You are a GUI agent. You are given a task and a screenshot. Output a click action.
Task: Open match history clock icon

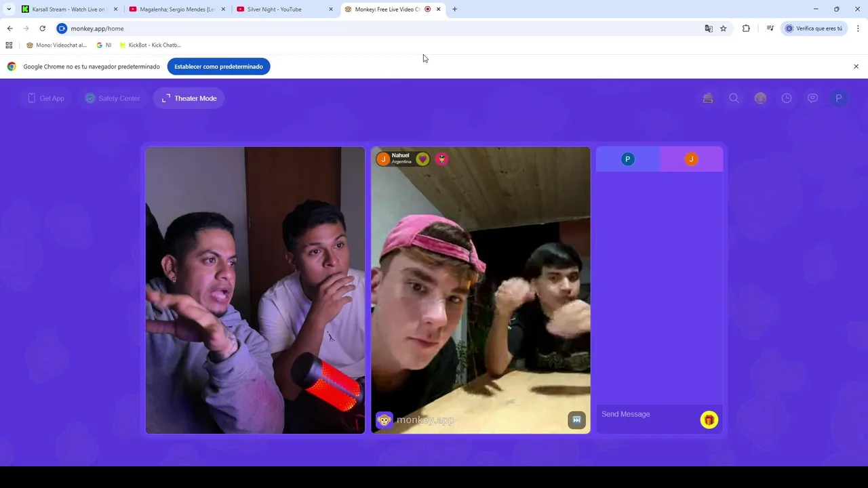tap(787, 98)
